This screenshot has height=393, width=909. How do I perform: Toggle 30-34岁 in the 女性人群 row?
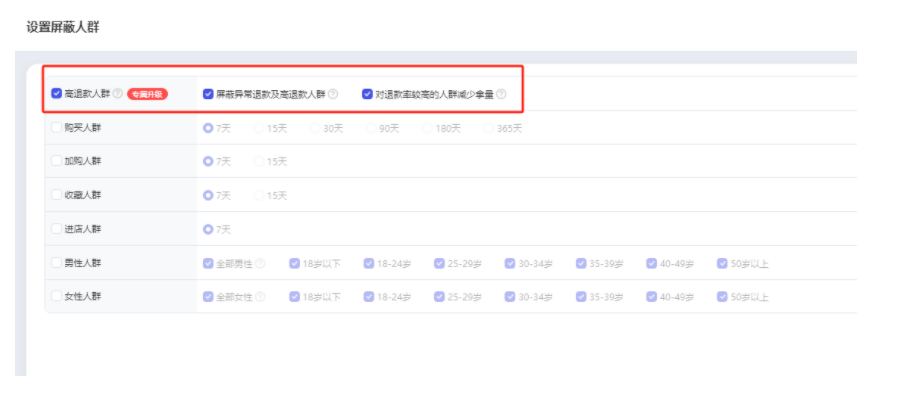pyautogui.click(x=510, y=297)
